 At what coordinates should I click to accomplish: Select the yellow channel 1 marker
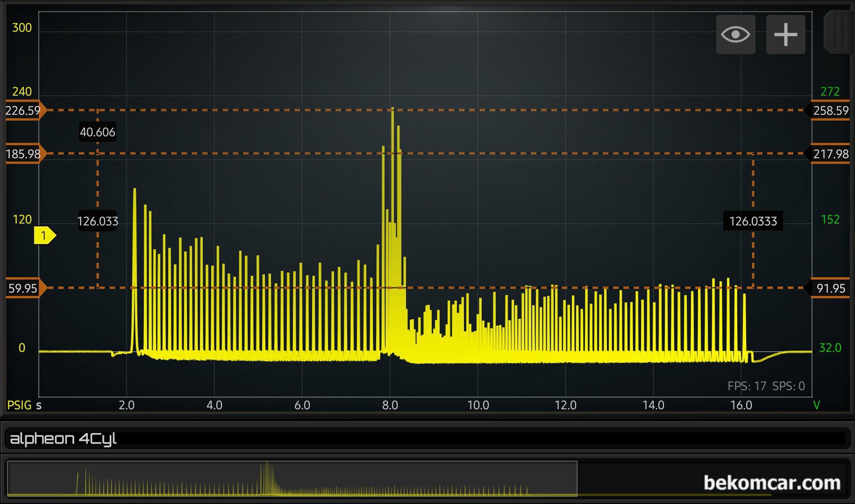point(44,236)
